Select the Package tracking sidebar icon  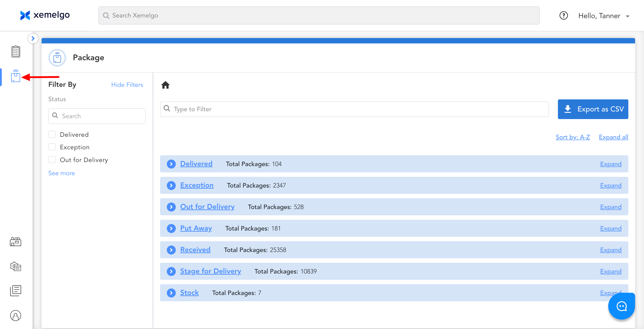coord(15,76)
